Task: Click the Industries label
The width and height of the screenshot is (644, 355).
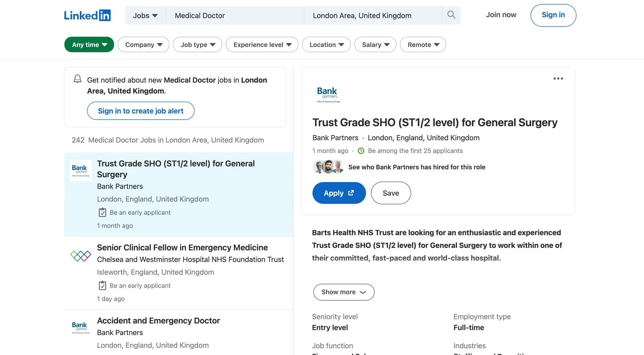Action: pyautogui.click(x=469, y=346)
